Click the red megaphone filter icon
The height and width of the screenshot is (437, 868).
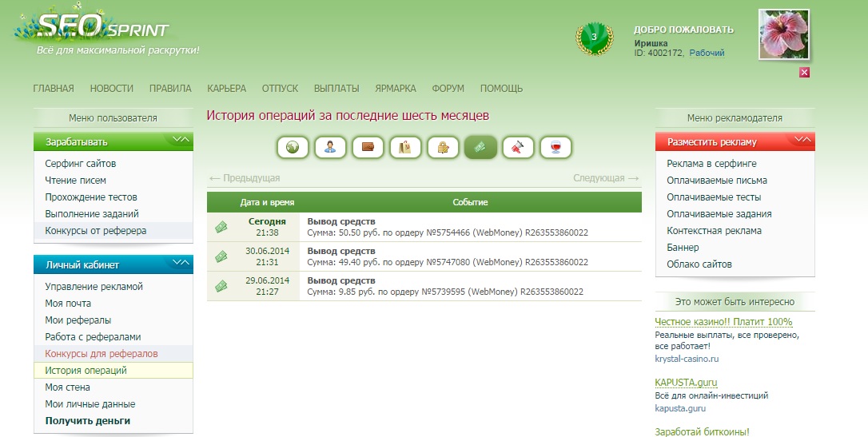click(x=518, y=147)
